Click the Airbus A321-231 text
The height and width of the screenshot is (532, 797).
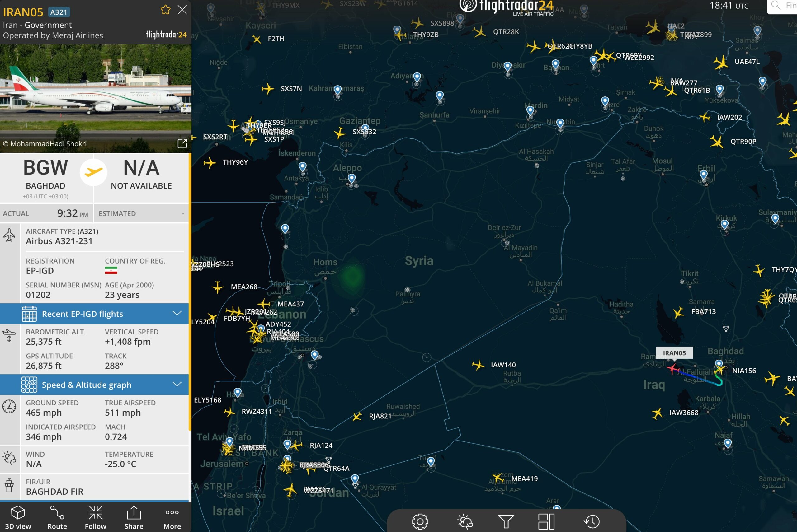click(x=59, y=241)
